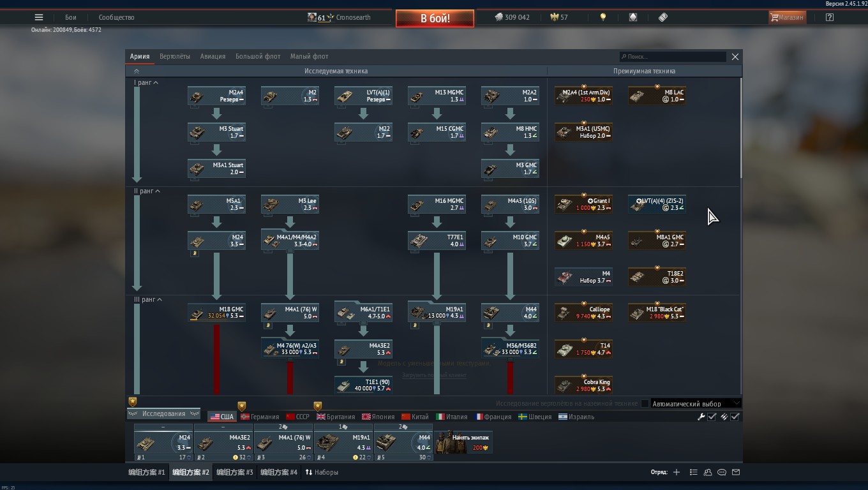Select the Cobra King premium vehicle

coord(583,385)
